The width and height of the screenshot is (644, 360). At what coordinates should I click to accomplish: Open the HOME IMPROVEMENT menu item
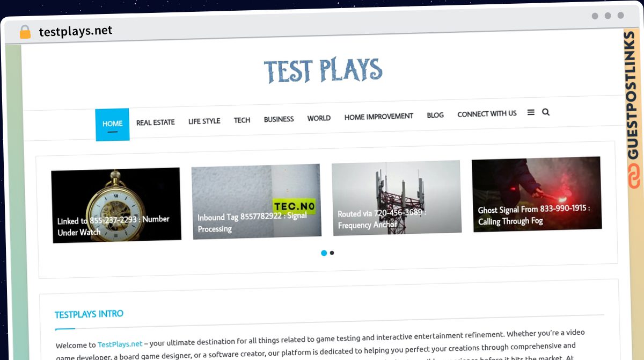click(379, 117)
